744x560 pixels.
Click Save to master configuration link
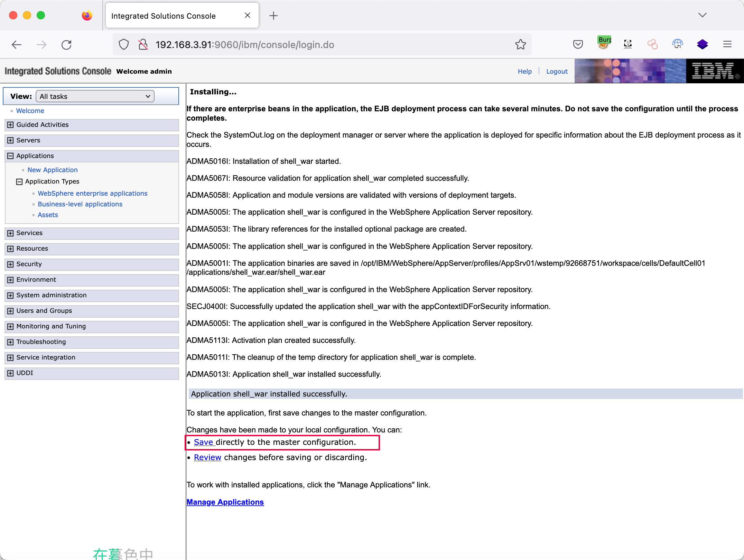204,442
